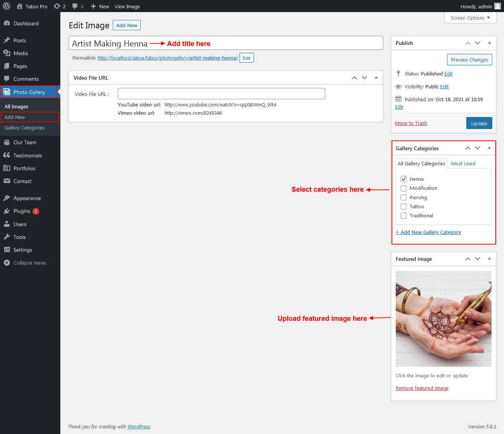Viewport: 504px width, 434px height.
Task: Open Dashboard via its gauge icon
Action: 7,23
